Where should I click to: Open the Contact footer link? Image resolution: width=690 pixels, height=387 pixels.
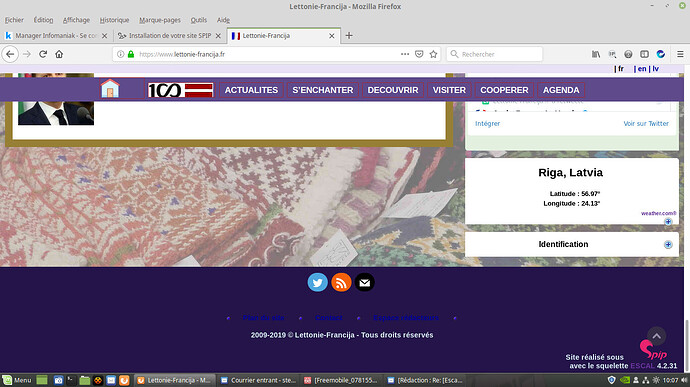point(329,317)
